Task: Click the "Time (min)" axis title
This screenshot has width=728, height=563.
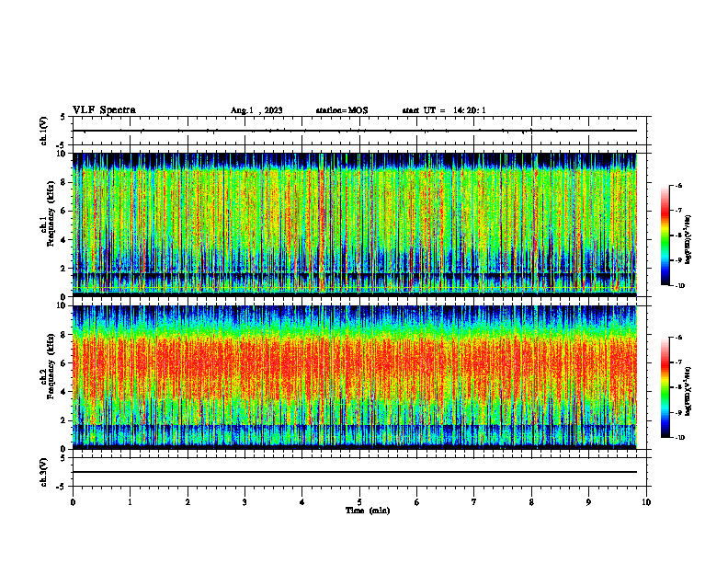Action: coord(368,511)
